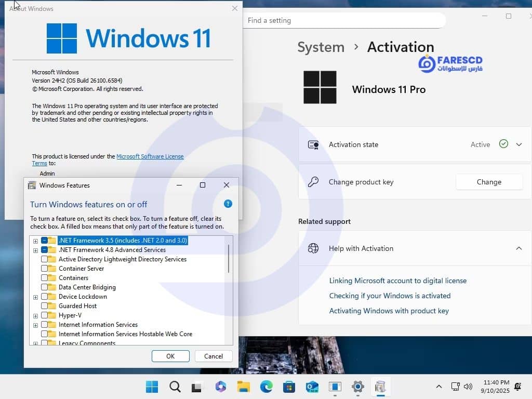
Task: Check the Device Lockdown box
Action: pos(45,297)
